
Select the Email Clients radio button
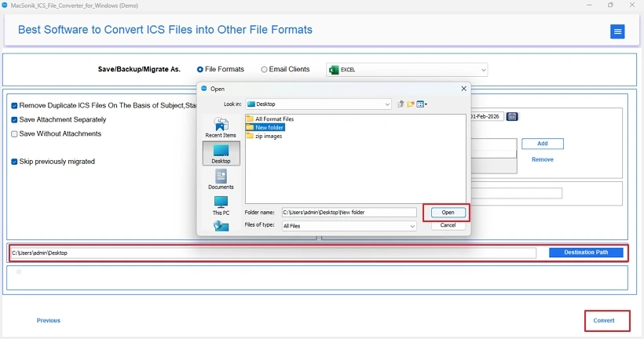click(264, 69)
